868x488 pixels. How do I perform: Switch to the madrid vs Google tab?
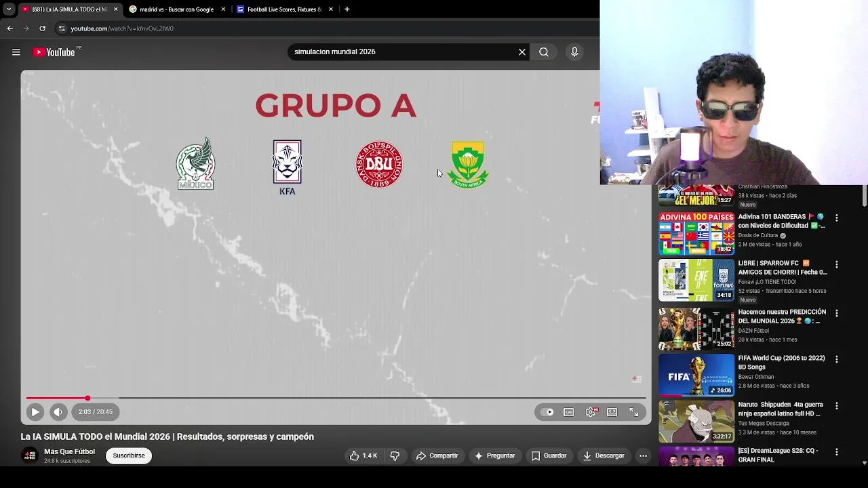pyautogui.click(x=176, y=9)
